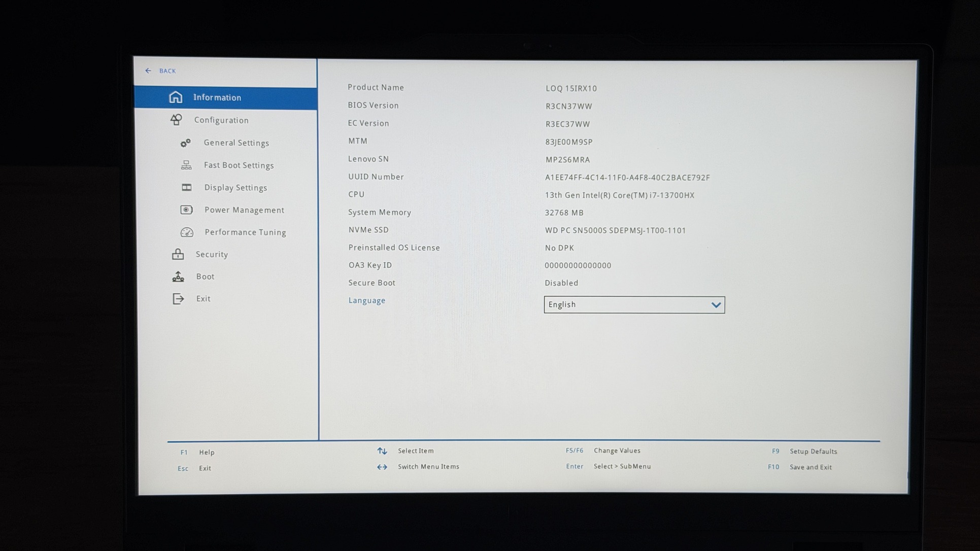The width and height of the screenshot is (980, 551).
Task: Click the Fast Boot Settings icon
Action: [x=186, y=165]
